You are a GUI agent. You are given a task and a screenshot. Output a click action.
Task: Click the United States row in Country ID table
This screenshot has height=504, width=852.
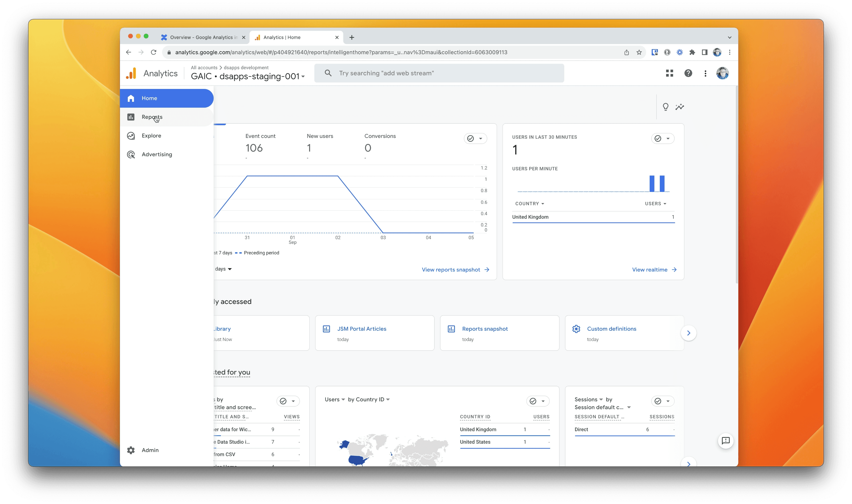(505, 442)
